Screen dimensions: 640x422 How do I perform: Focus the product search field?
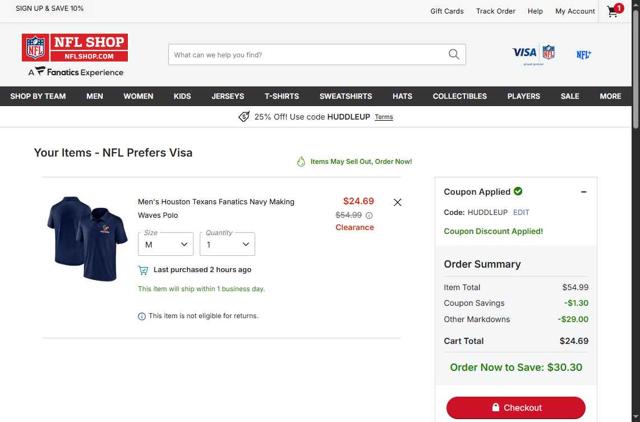(308, 54)
